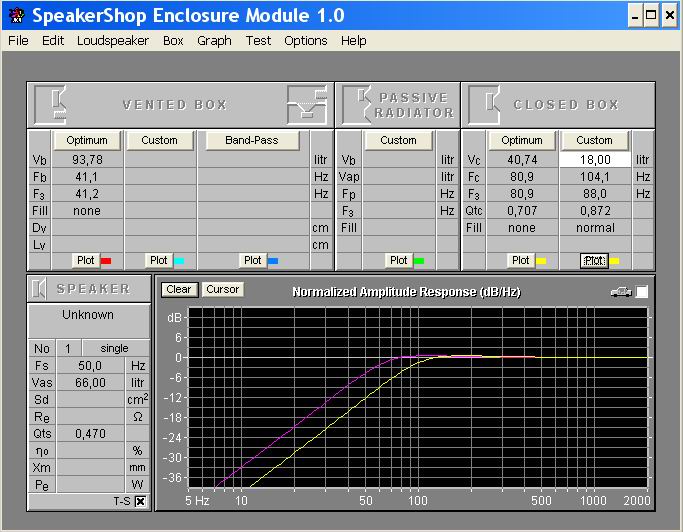Click vented box Fb value 41,1
The width and height of the screenshot is (683, 532).
coord(87,176)
